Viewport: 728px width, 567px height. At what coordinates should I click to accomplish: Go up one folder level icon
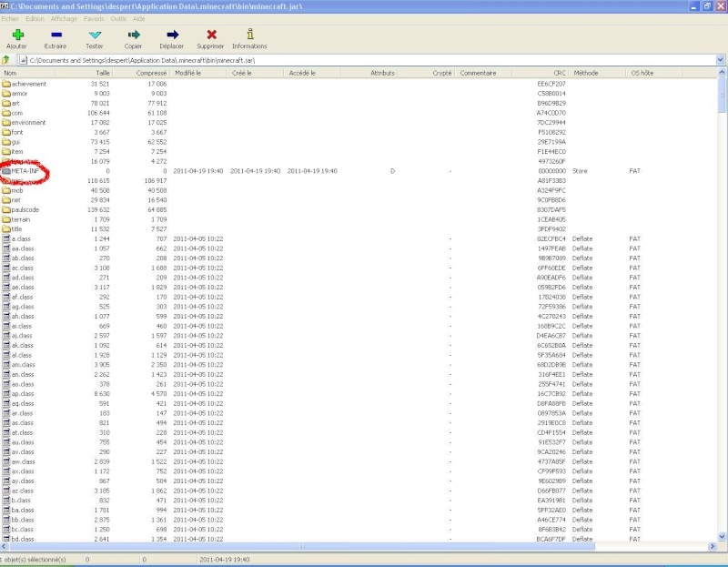(x=5, y=60)
